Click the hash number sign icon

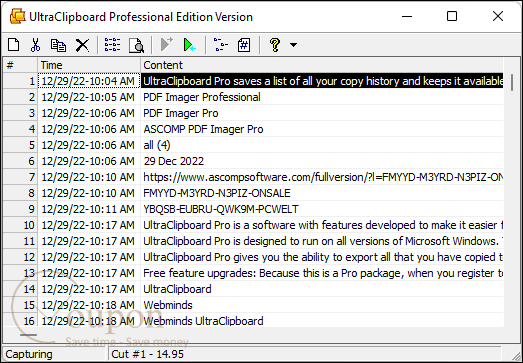(244, 45)
